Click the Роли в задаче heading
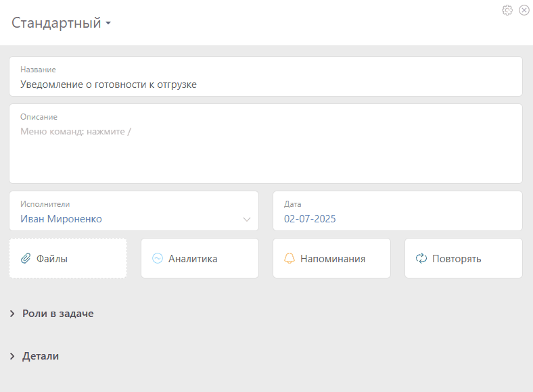This screenshot has height=392, width=533. (x=57, y=314)
